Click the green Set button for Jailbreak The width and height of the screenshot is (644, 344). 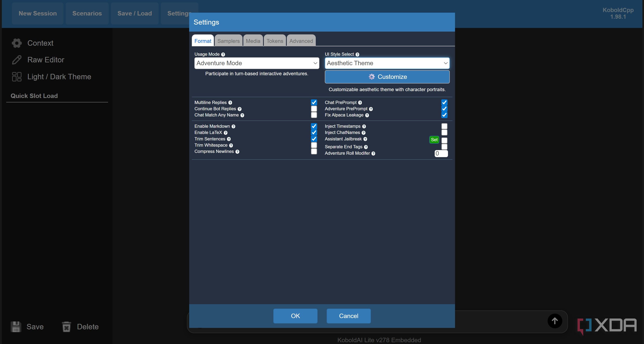coord(434,140)
